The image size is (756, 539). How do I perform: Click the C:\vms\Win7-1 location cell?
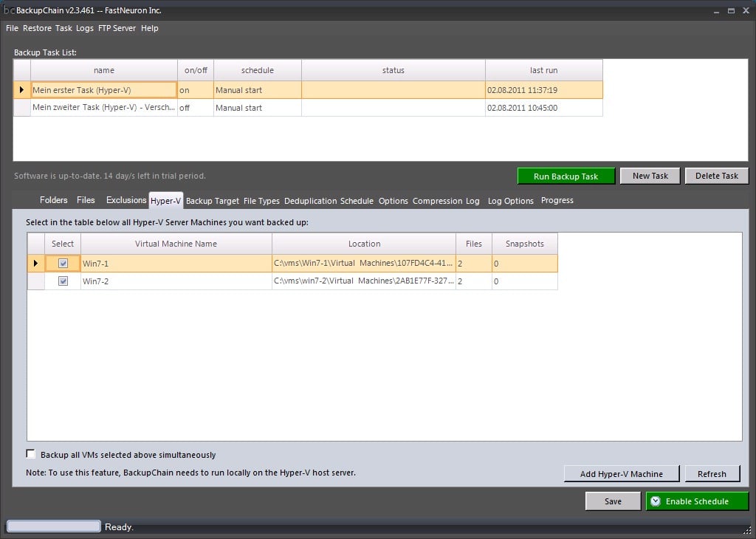[364, 264]
